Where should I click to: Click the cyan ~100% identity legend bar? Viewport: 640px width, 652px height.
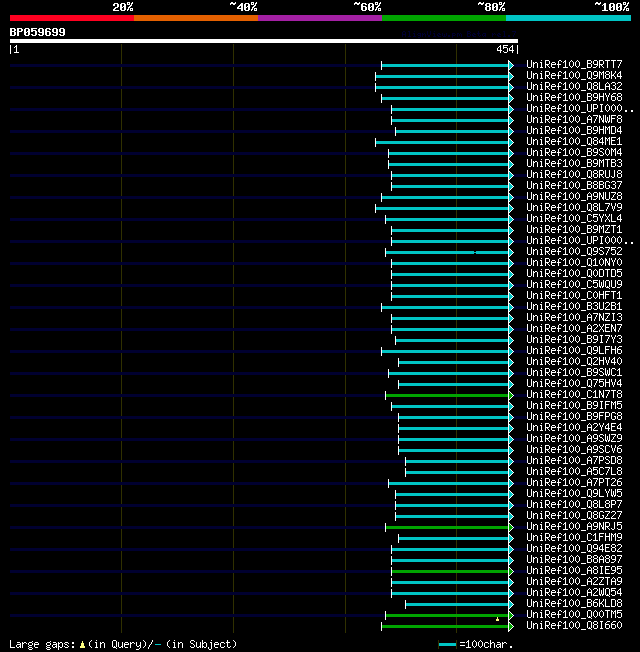tap(568, 18)
